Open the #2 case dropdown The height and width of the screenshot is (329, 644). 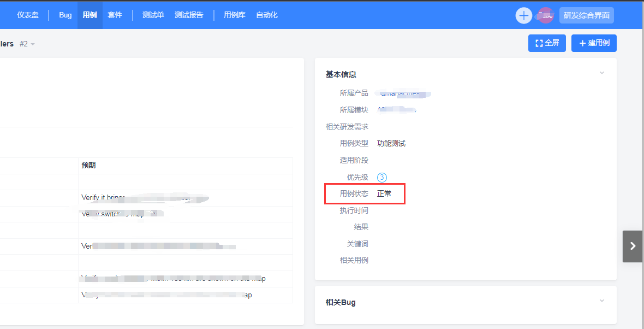pos(27,44)
